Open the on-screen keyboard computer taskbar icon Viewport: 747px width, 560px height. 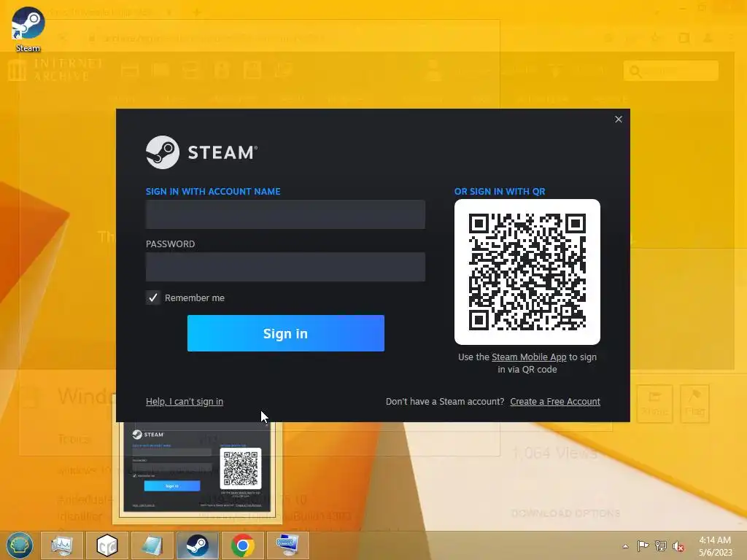(287, 545)
